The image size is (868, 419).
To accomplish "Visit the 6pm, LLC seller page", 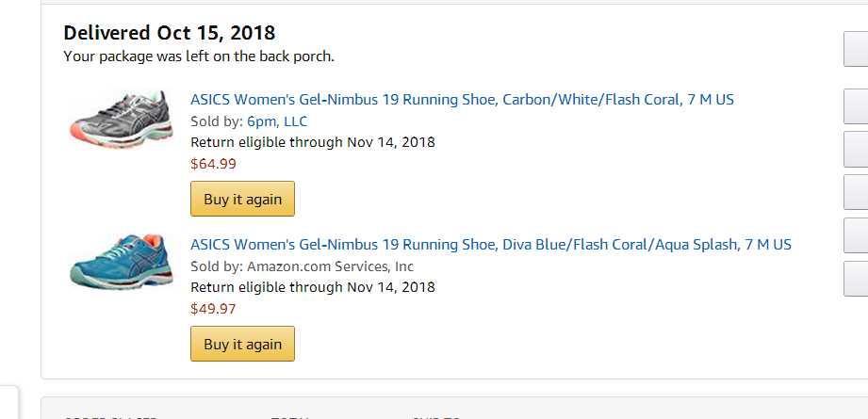I will 277,121.
